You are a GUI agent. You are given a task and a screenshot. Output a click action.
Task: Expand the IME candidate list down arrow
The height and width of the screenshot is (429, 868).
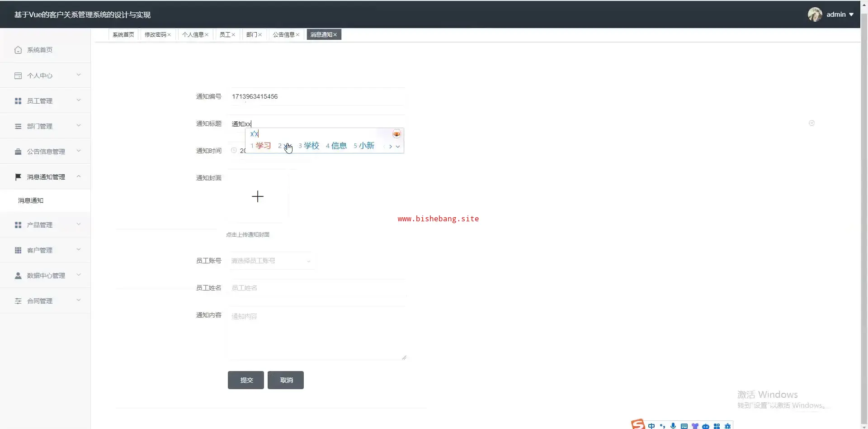pyautogui.click(x=398, y=147)
